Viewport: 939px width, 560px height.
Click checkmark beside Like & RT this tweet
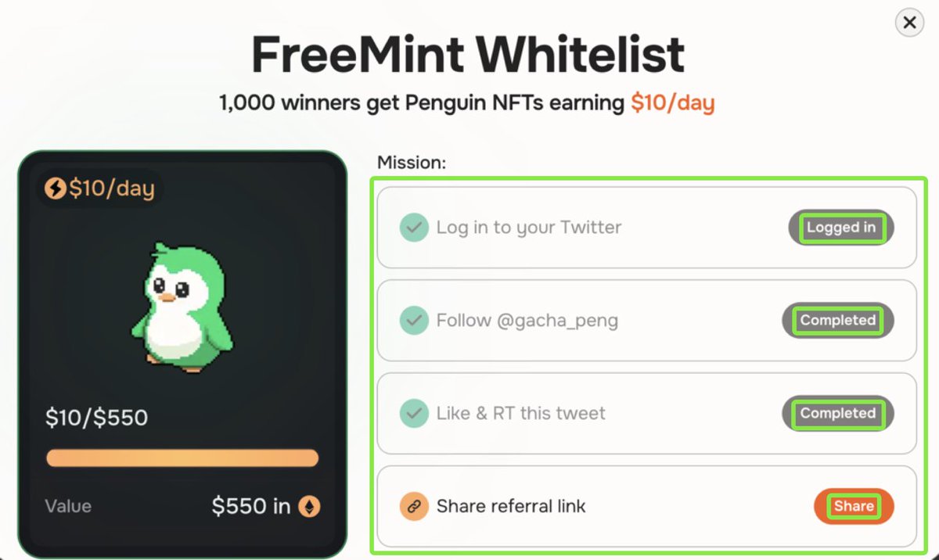pos(414,414)
